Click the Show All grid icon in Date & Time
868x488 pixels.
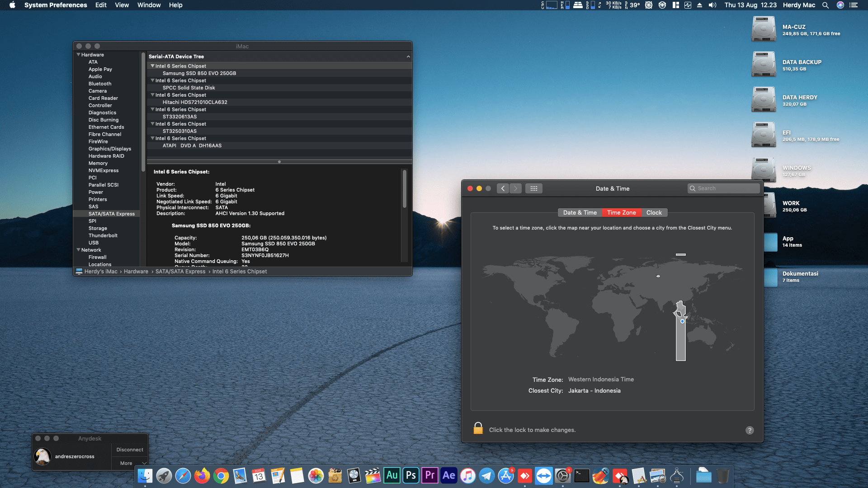click(x=534, y=188)
